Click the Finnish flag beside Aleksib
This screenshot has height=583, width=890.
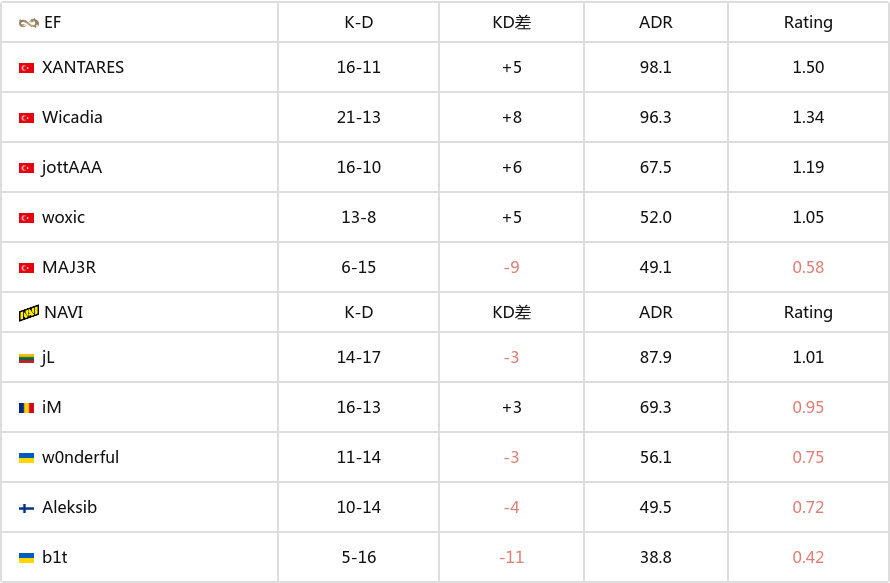(x=26, y=508)
